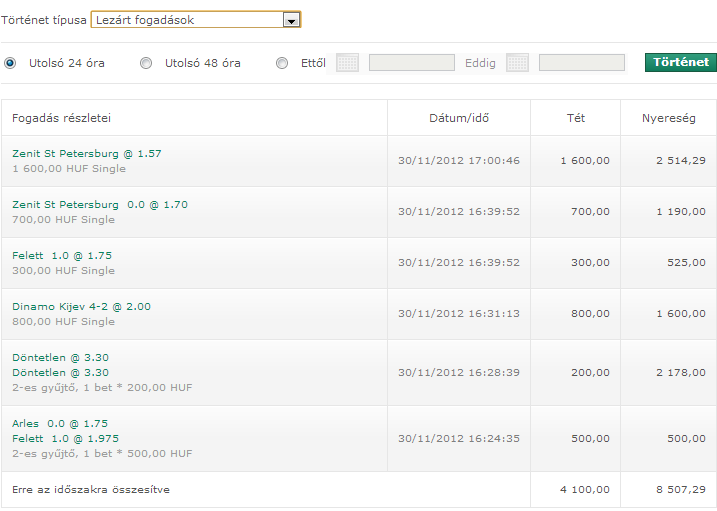Click Dinamo Kijev 4-2 @ 2.00 bet

click(82, 307)
